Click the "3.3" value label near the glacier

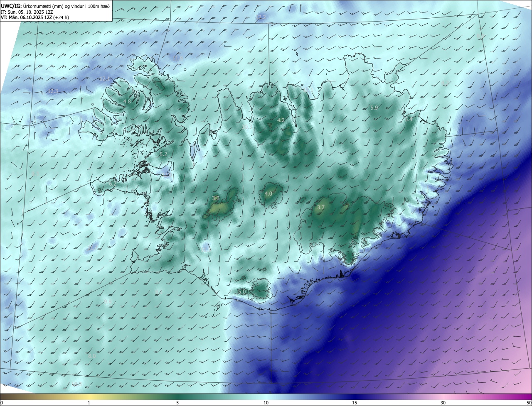(216, 198)
